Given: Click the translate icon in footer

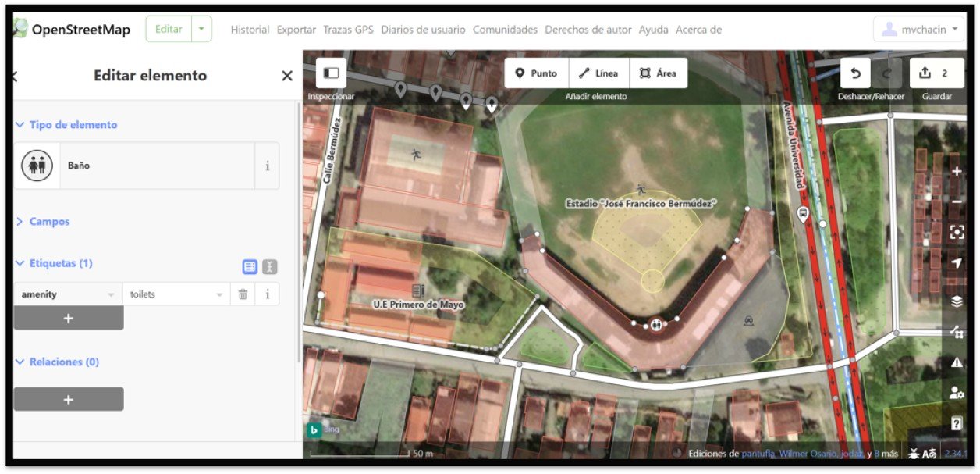Looking at the screenshot, I should coord(929,454).
